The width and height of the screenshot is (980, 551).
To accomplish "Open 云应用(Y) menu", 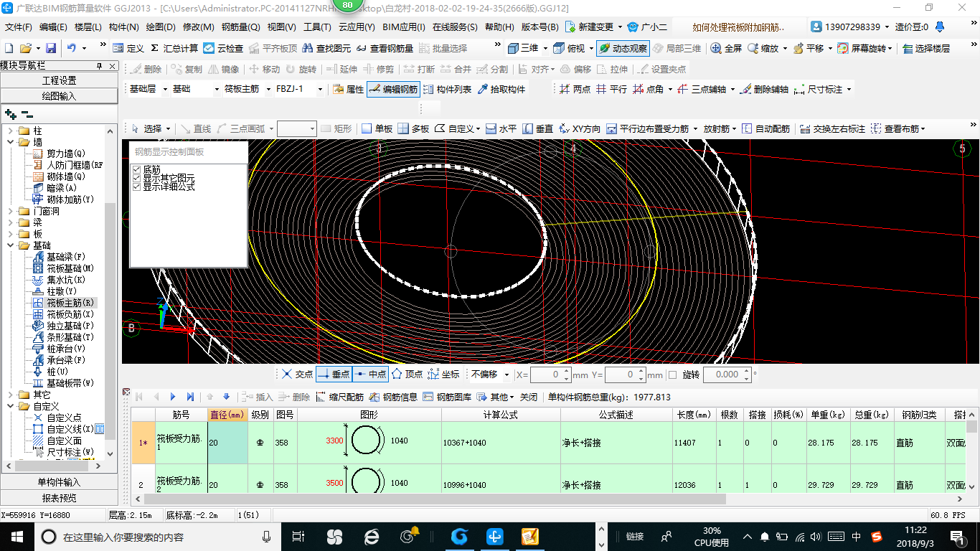I will tap(357, 27).
